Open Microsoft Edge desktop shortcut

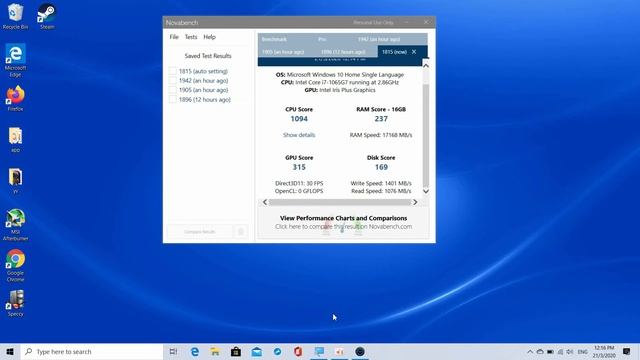click(15, 60)
